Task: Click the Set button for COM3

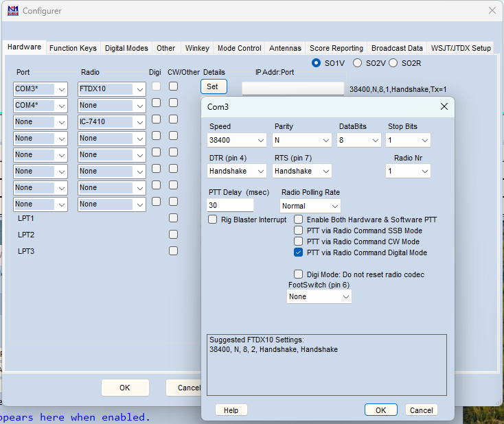Action: [x=213, y=86]
